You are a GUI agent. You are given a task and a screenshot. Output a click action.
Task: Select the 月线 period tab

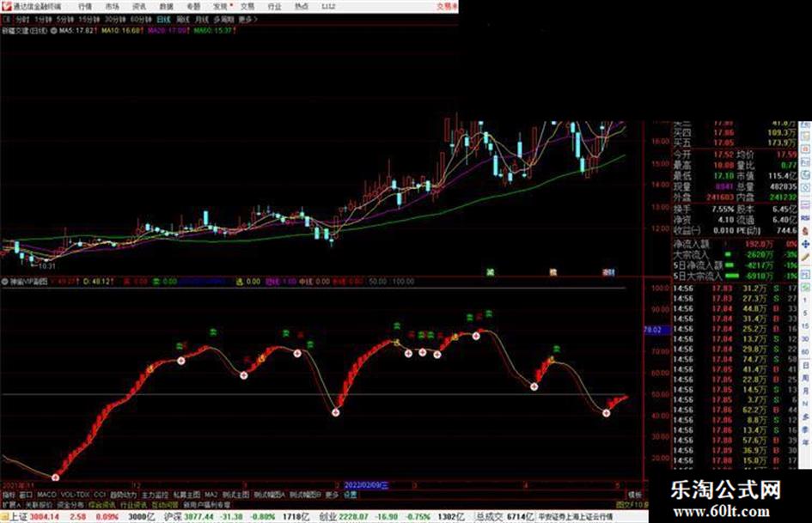click(201, 19)
